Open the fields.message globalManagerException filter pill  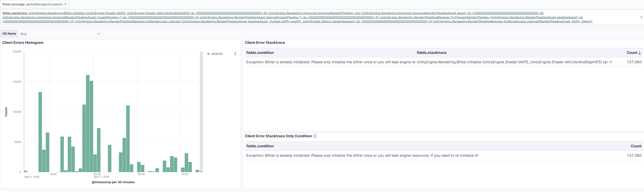coord(33,4)
